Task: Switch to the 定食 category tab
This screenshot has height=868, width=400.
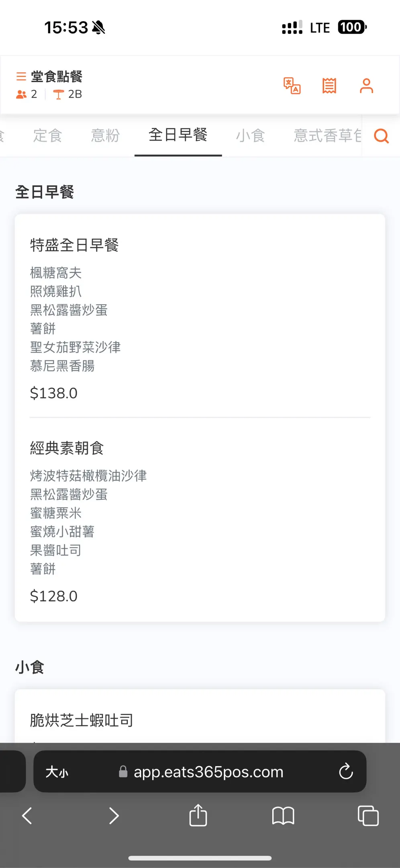Action: pyautogui.click(x=47, y=135)
